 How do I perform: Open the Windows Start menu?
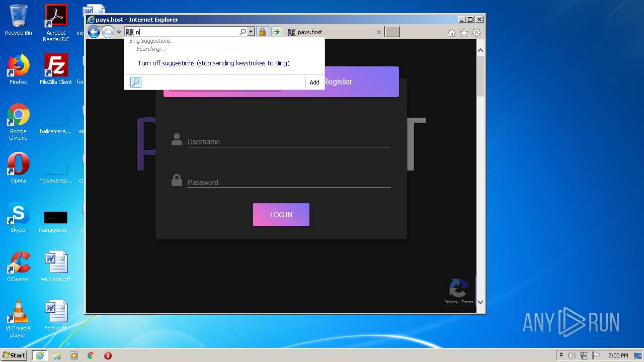[14, 355]
